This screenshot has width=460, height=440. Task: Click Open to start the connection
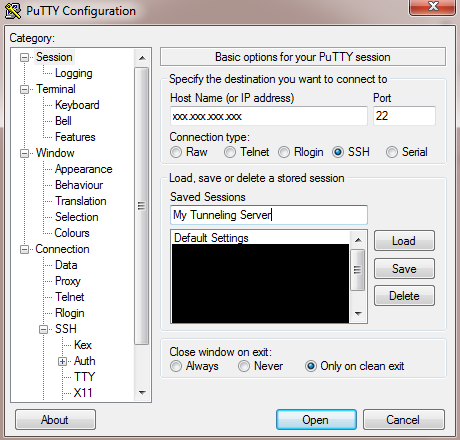[316, 420]
